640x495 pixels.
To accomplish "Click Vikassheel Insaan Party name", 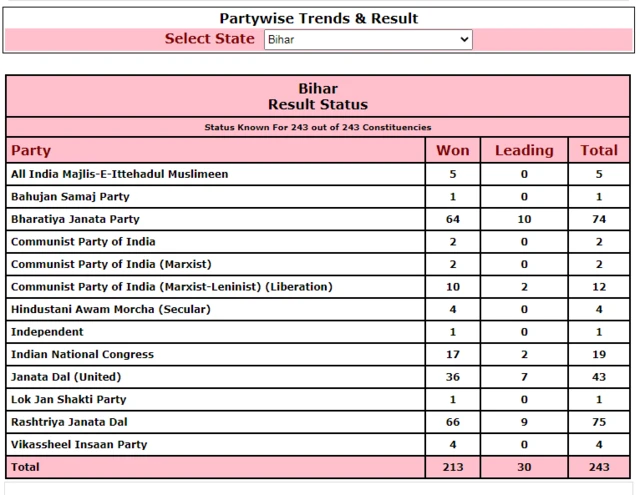I will tap(78, 444).
